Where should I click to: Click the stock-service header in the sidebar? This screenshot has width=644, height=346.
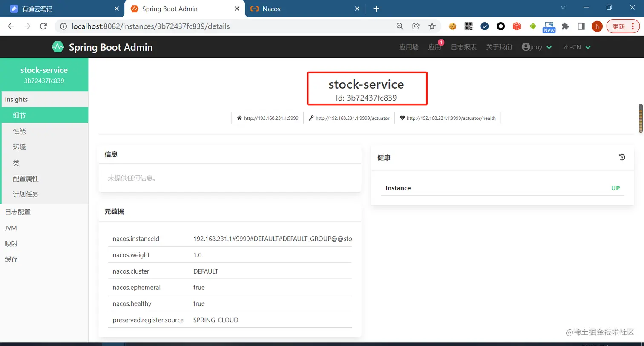[44, 75]
